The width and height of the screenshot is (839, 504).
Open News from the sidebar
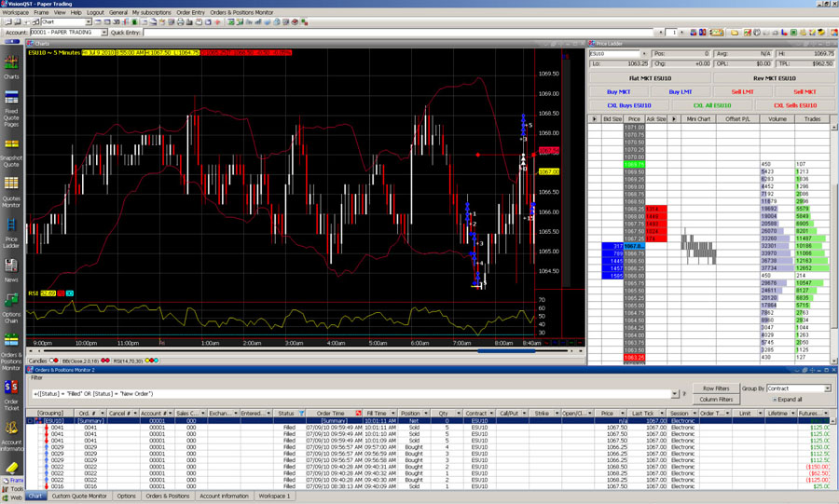click(x=11, y=270)
